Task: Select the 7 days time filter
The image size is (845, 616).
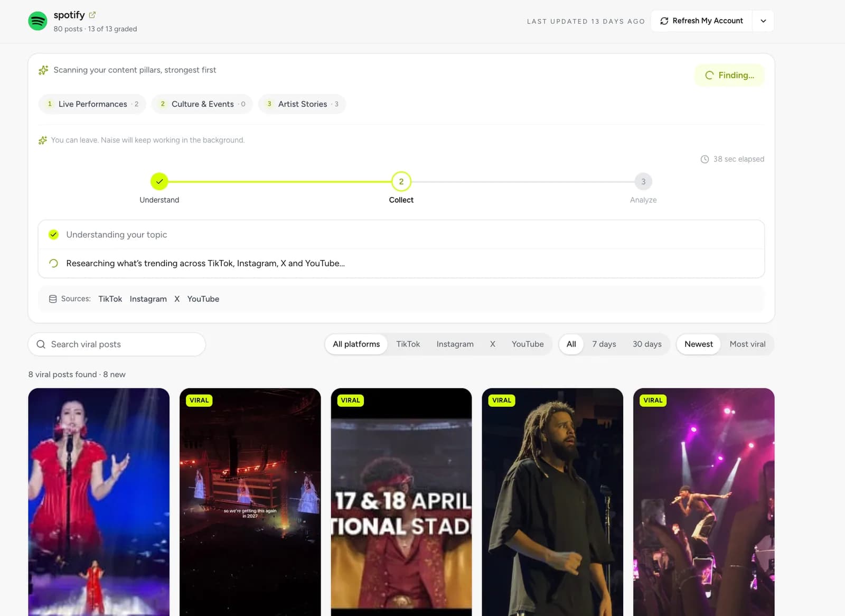Action: point(604,344)
